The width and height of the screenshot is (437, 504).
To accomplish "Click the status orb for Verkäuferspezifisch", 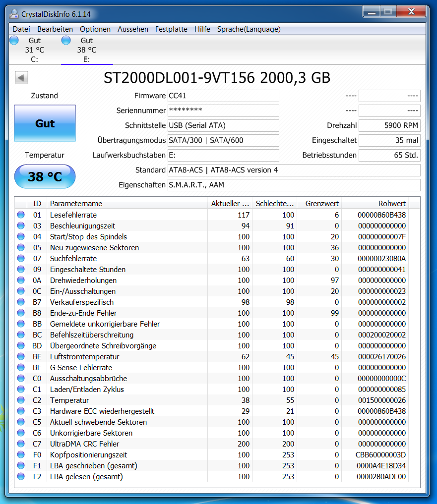I will 21,302.
